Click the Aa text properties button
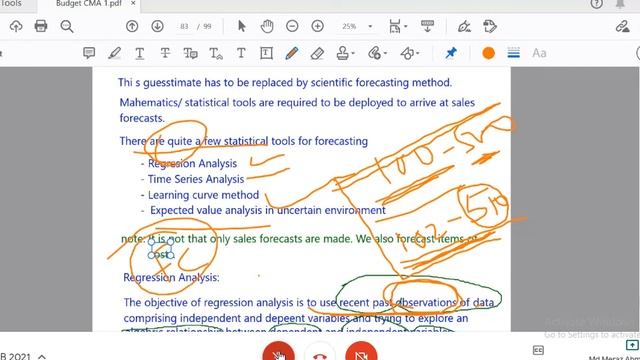This screenshot has height=360, width=640. tap(539, 53)
